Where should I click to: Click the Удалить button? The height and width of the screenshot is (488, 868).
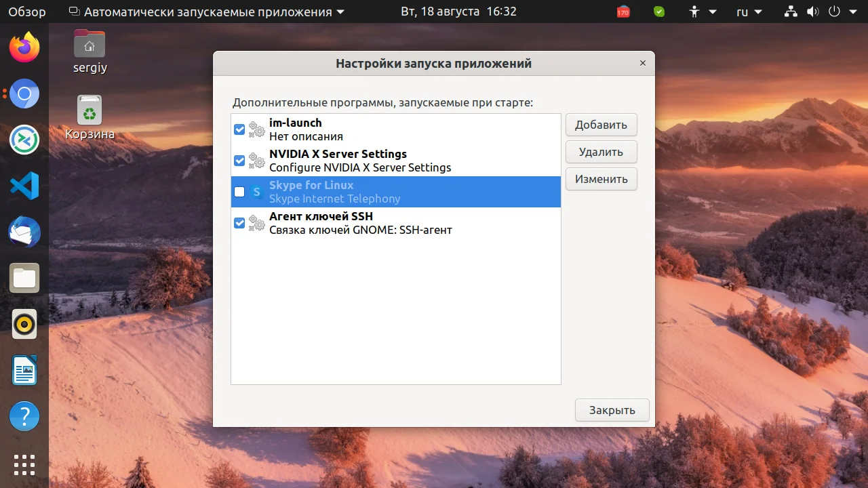601,152
